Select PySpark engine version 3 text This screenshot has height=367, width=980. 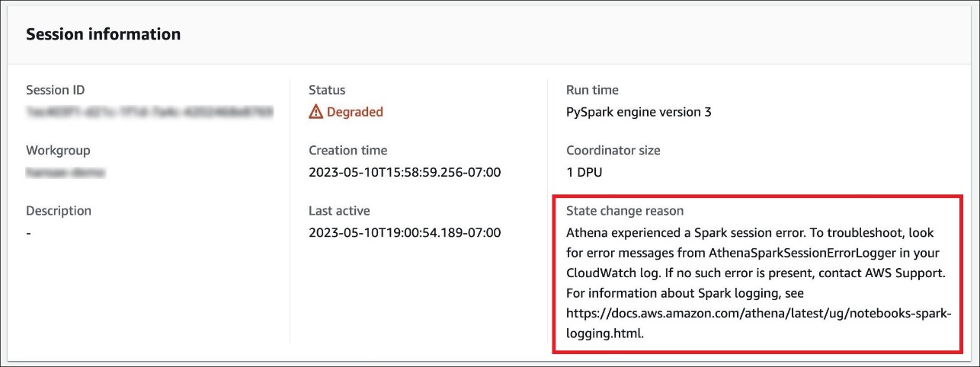click(x=639, y=112)
